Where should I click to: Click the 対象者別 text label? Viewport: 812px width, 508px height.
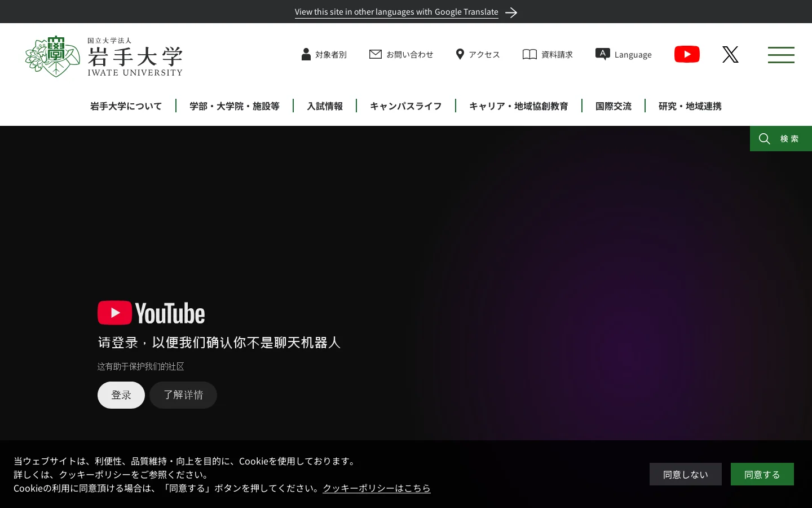(331, 55)
